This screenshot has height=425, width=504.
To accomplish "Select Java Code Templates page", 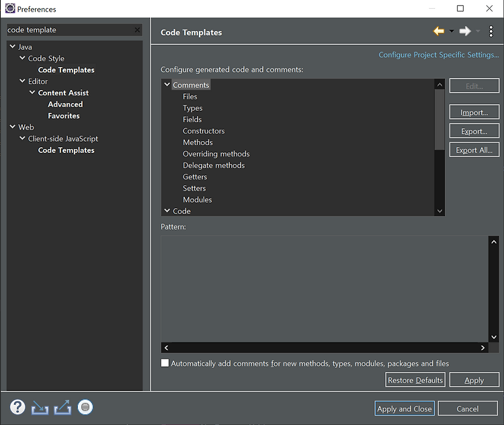I will (x=67, y=70).
